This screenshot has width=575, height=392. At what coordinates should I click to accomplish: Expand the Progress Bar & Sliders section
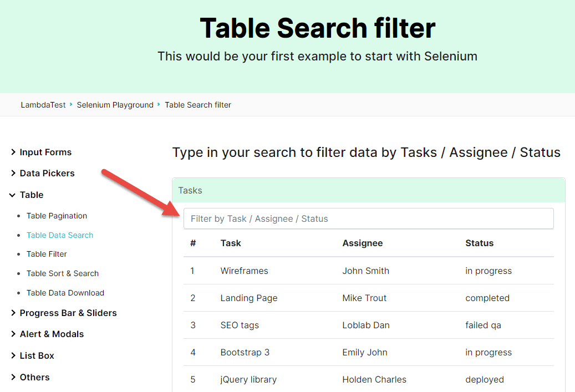coord(68,313)
